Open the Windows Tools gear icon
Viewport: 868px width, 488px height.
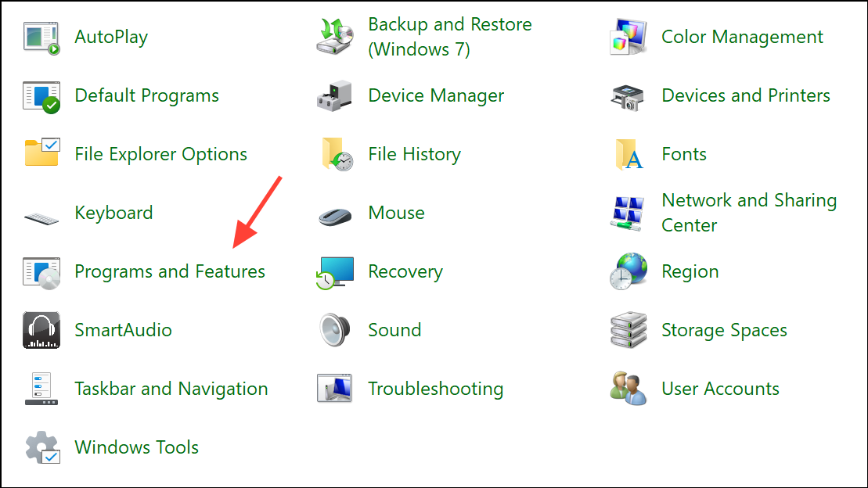click(41, 447)
